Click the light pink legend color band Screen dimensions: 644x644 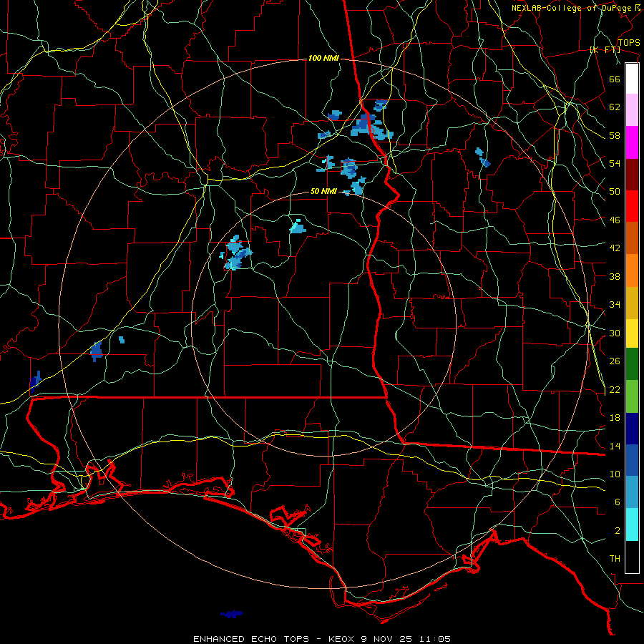coord(632,109)
